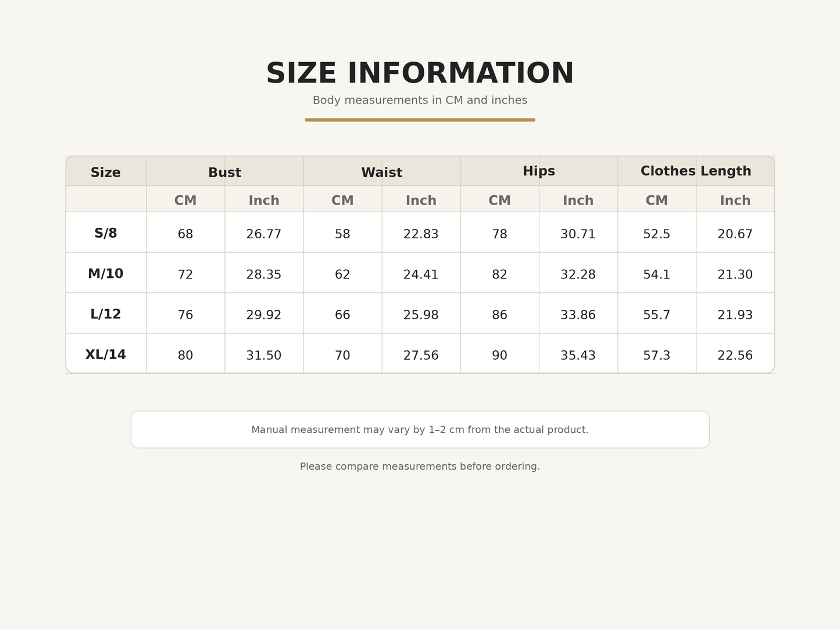The height and width of the screenshot is (630, 840).
Task: Click the SIZE INFORMATION heading
Action: coord(420,74)
